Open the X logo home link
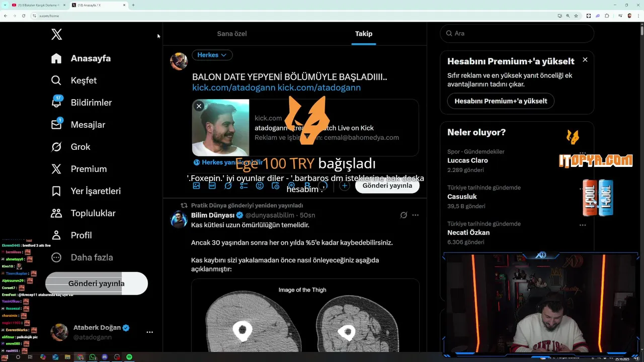This screenshot has height=362, width=644. [56, 34]
